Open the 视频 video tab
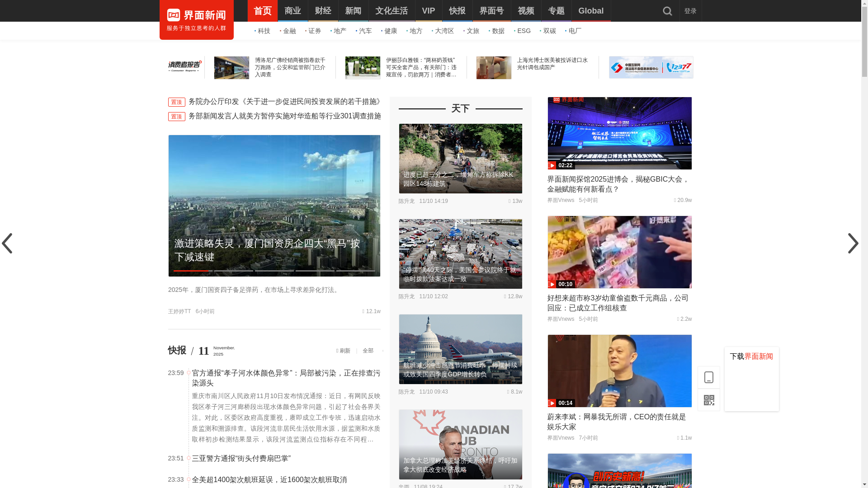 point(526,11)
